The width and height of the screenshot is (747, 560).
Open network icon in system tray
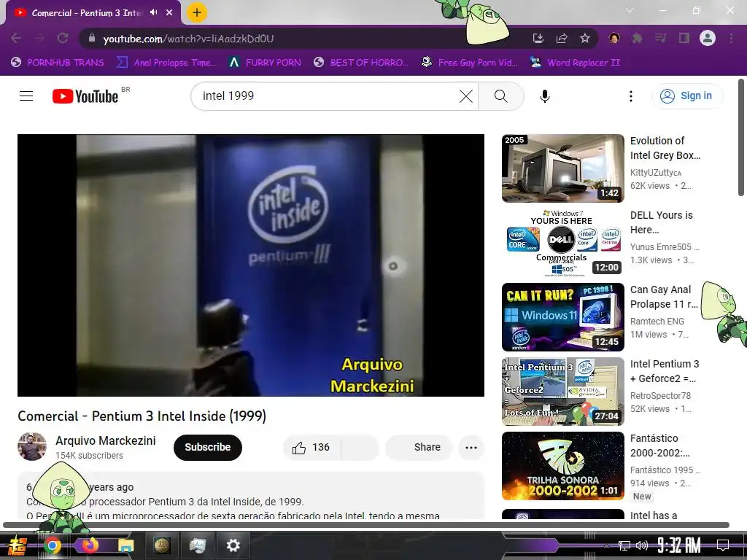click(624, 545)
